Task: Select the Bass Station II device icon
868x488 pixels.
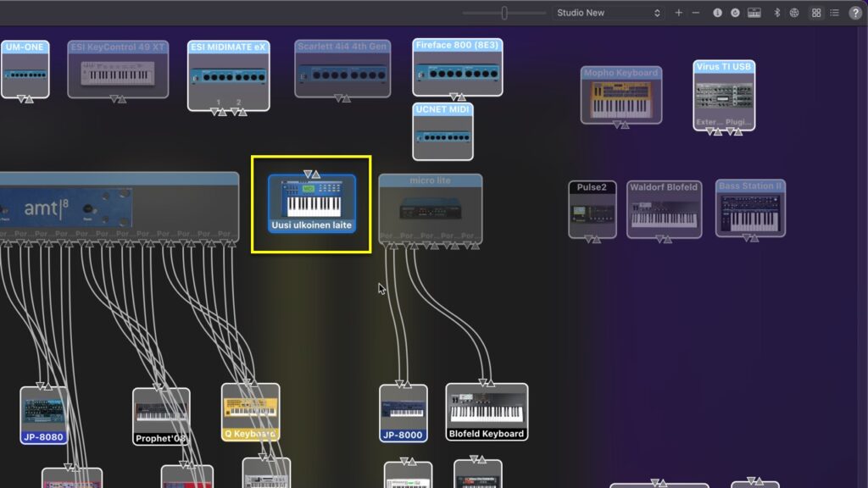Action: click(751, 209)
